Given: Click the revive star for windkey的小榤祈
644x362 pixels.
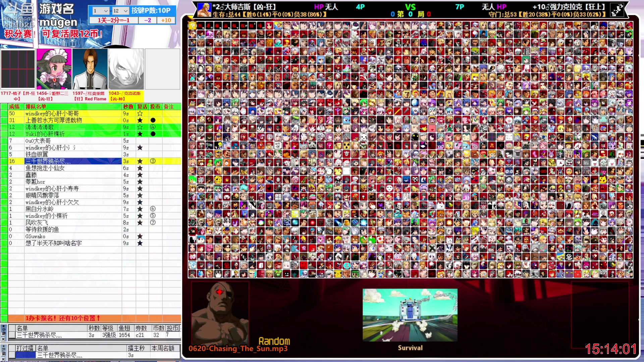Looking at the screenshot, I should (140, 216).
